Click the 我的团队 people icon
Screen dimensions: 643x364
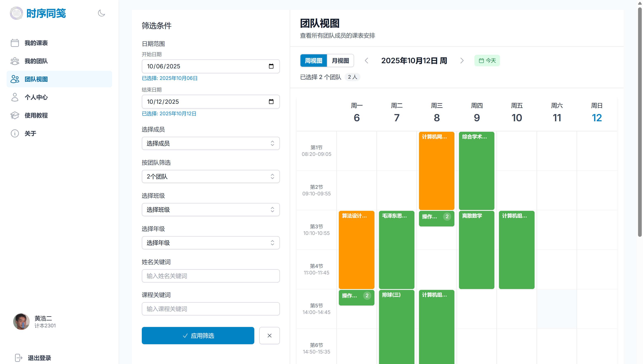[x=15, y=61]
